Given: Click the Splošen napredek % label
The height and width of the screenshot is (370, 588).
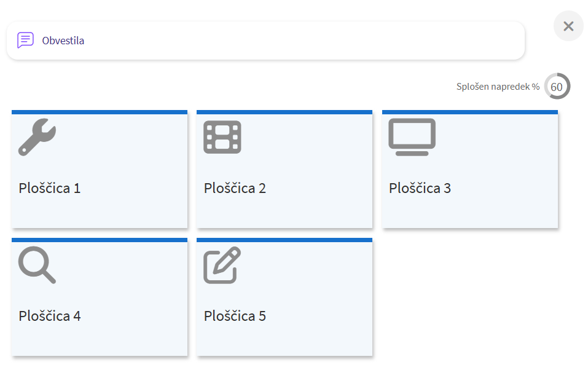Looking at the screenshot, I should [498, 87].
